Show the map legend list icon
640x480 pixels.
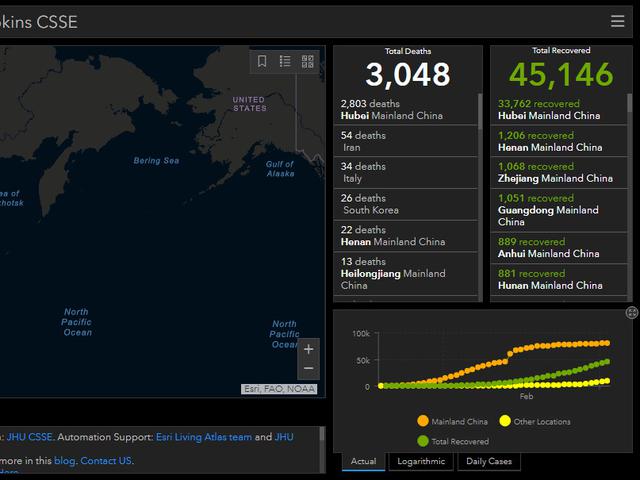click(x=285, y=62)
